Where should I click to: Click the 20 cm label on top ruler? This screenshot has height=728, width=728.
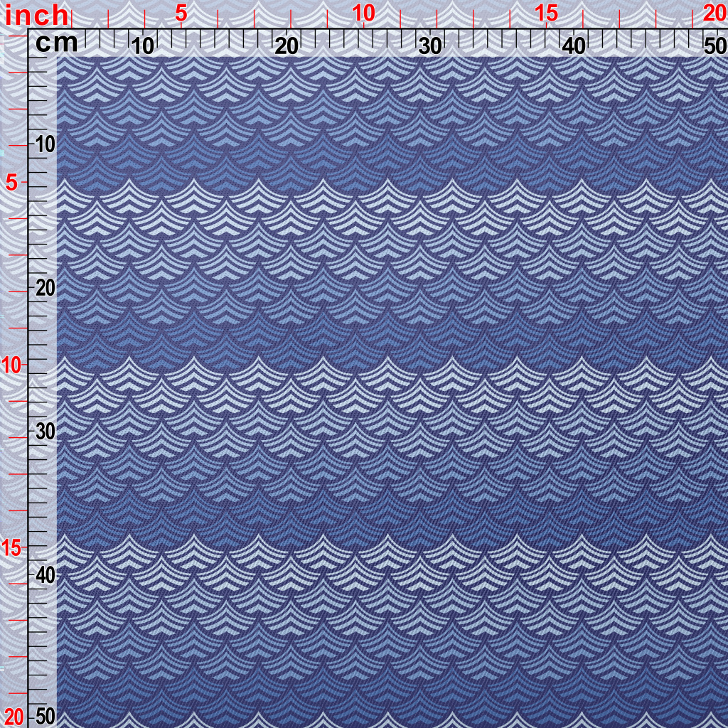coord(287,46)
